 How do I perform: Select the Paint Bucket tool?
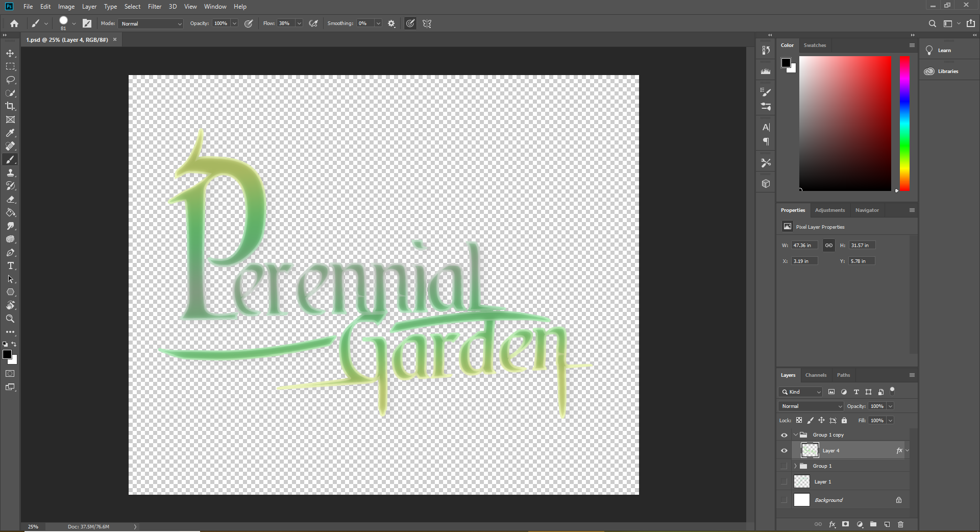coord(10,212)
